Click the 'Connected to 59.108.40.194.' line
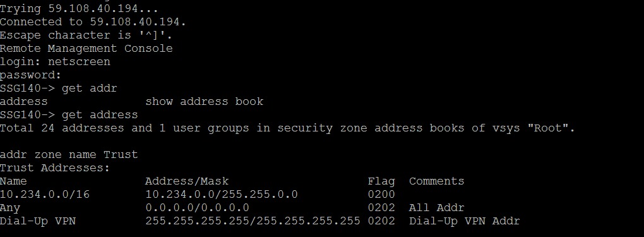 (93, 22)
